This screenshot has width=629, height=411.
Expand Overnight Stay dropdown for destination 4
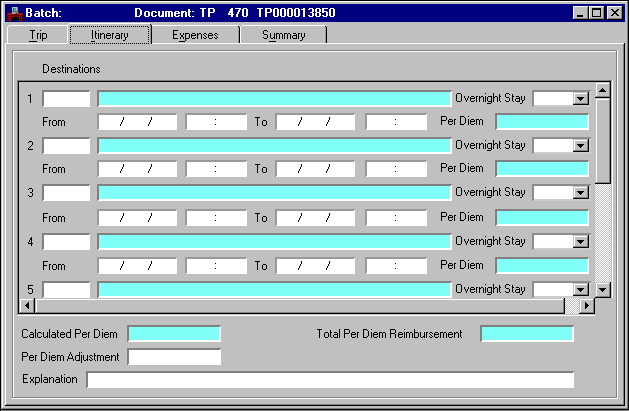[x=580, y=241]
